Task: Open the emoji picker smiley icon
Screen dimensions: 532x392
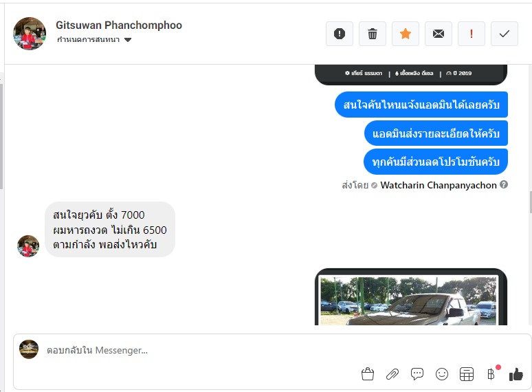Action: 442,374
